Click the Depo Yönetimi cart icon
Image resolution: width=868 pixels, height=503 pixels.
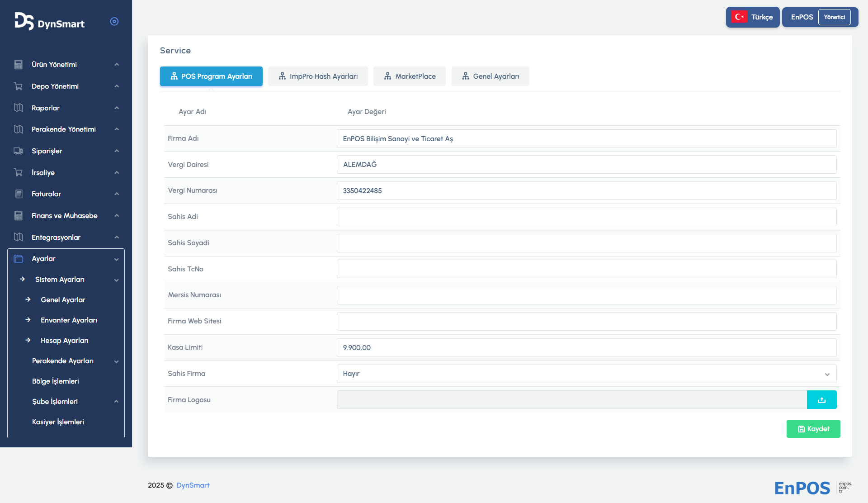pos(19,86)
